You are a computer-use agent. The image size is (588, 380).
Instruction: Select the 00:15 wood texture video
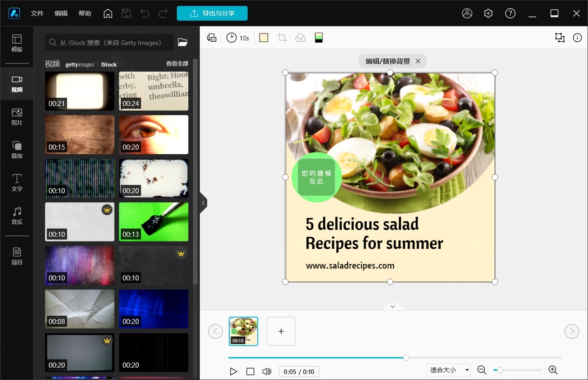coord(80,134)
